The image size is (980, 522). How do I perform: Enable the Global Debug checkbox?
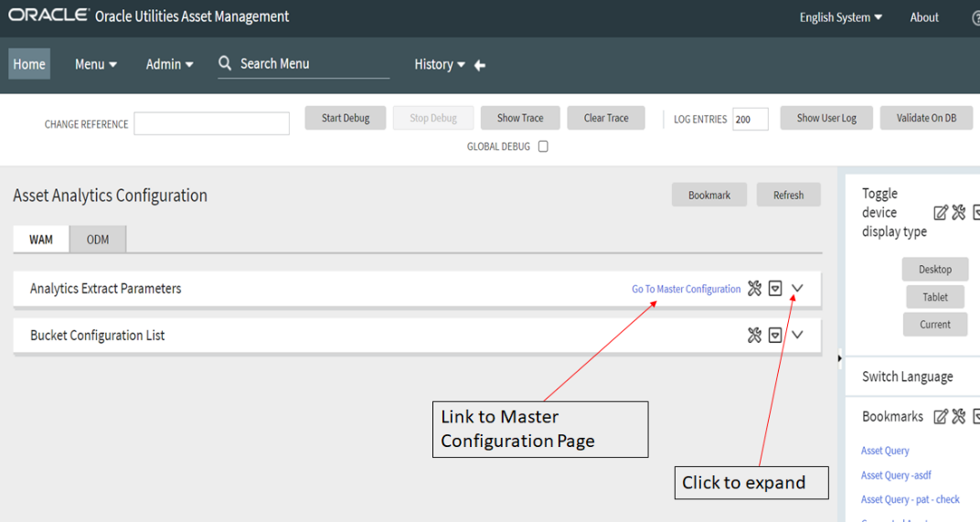click(x=543, y=146)
